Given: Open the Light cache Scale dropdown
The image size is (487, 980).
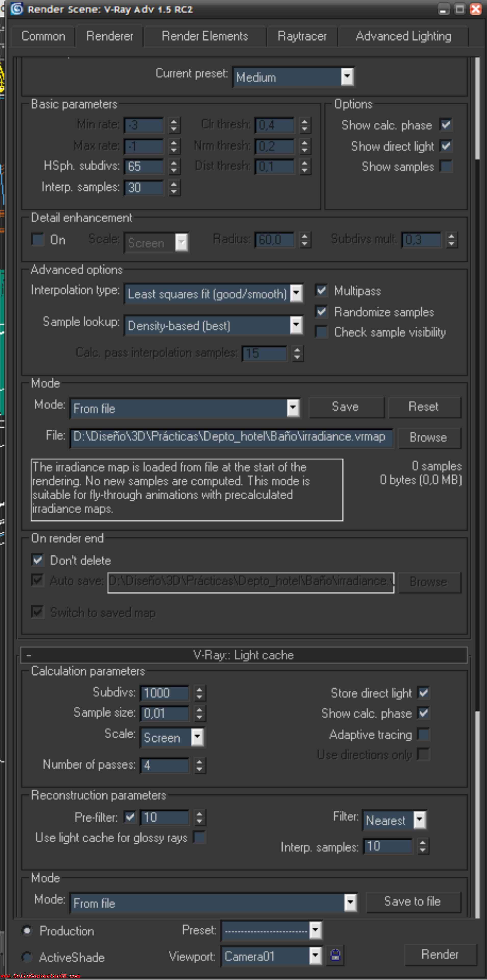Looking at the screenshot, I should point(172,738).
